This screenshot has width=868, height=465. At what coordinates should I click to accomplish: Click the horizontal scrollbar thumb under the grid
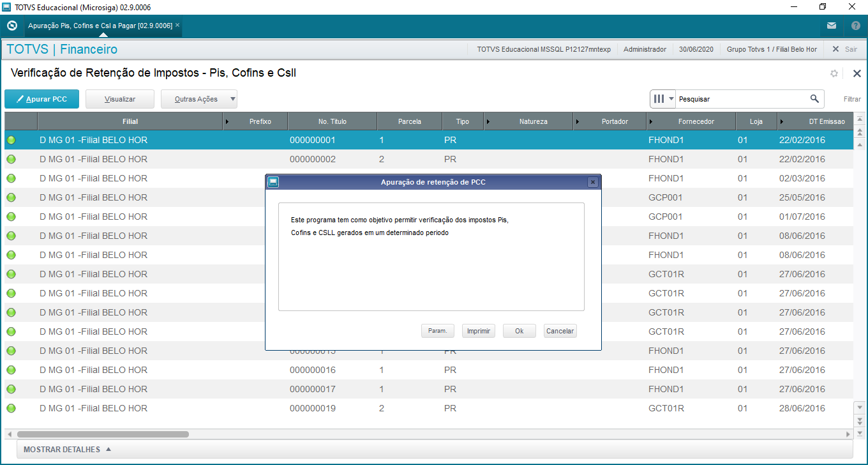103,434
